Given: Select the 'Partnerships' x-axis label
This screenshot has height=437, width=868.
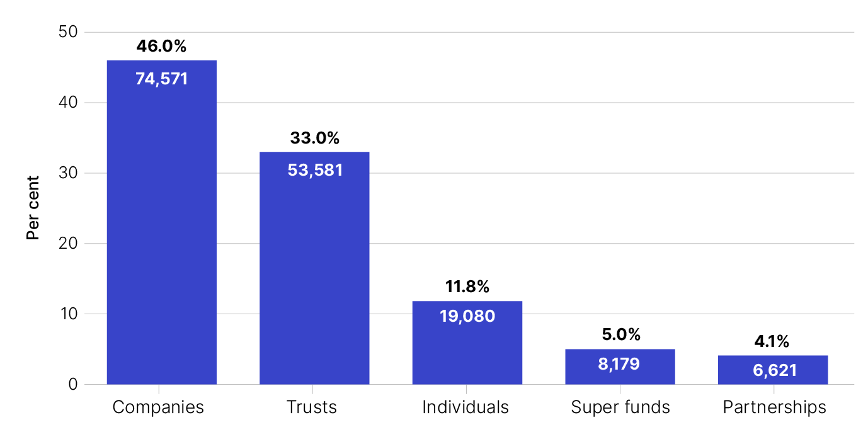Looking at the screenshot, I should pyautogui.click(x=774, y=407).
